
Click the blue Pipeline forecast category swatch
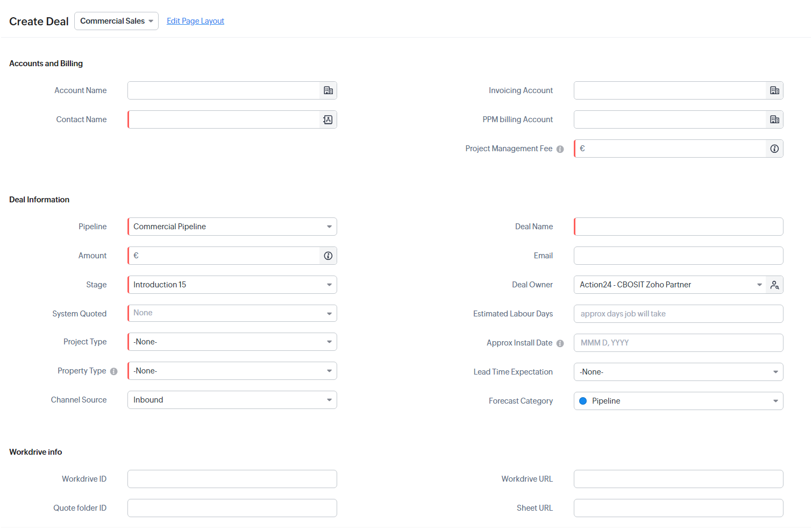tap(583, 401)
